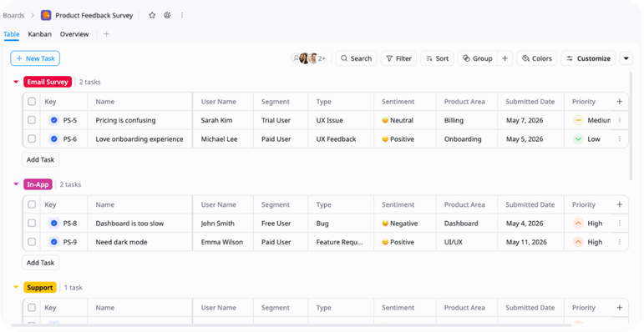Go to Boards breadcrumb
The image size is (644, 332).
click(x=14, y=15)
